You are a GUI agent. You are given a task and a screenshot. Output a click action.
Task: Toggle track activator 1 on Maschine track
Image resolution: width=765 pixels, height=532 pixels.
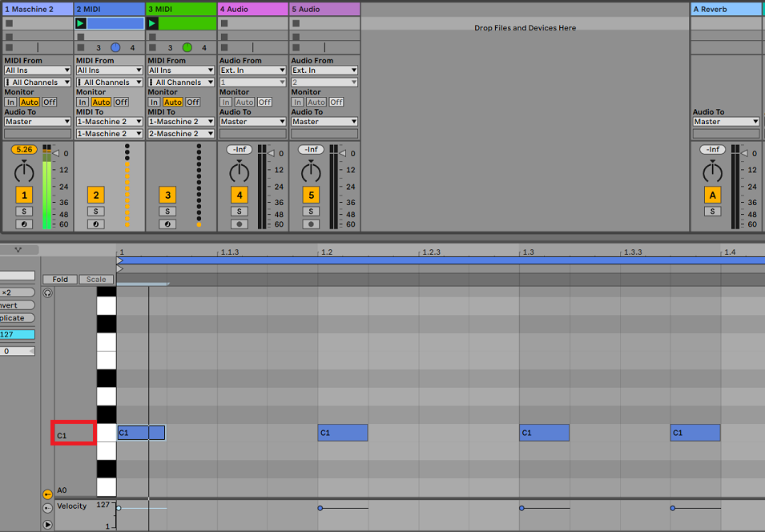(x=24, y=195)
